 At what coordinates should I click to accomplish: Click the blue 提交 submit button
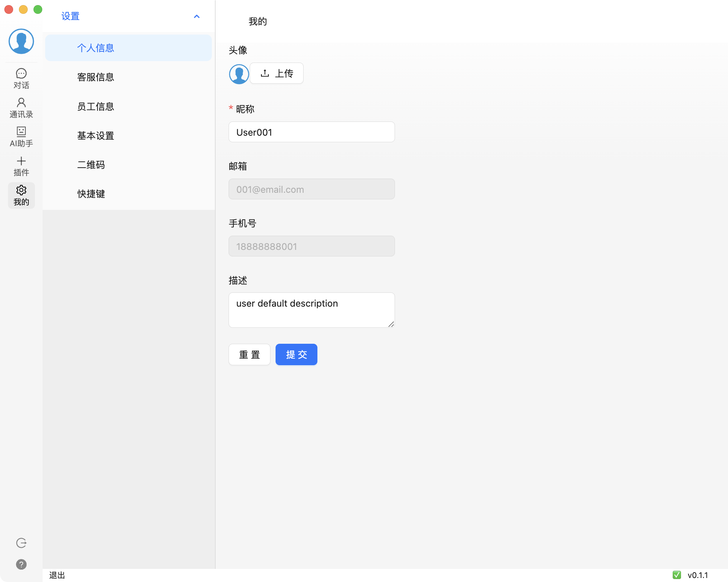(296, 354)
